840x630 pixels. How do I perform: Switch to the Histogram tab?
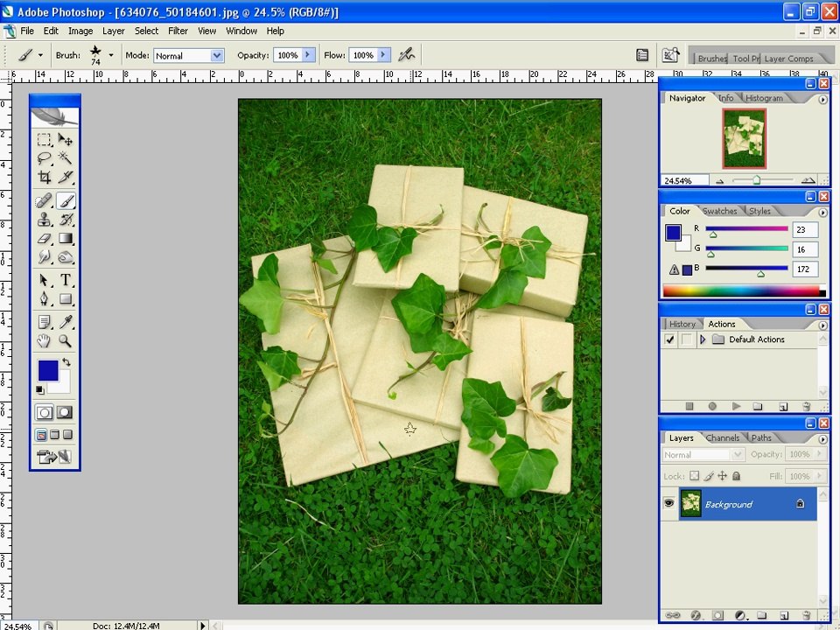click(x=764, y=98)
